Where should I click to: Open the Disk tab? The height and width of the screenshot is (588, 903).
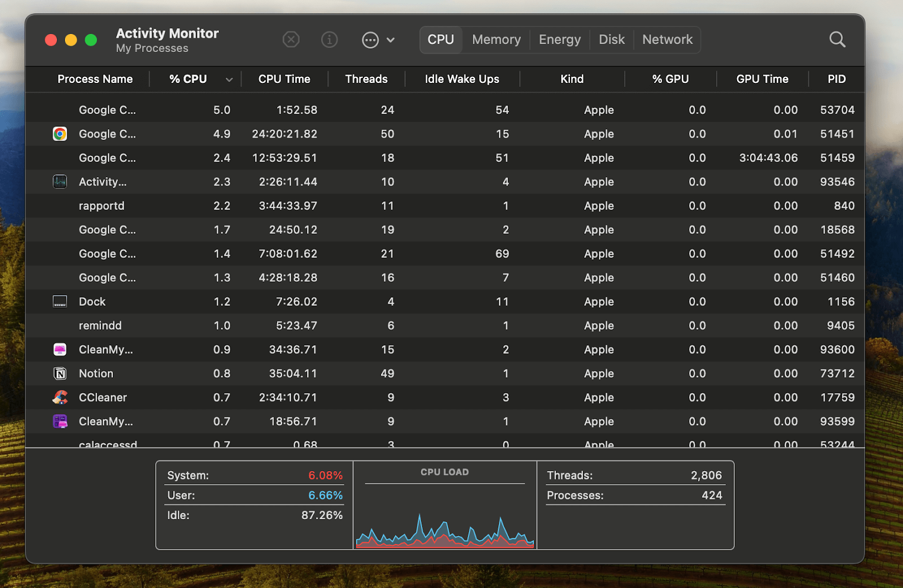[x=611, y=40]
